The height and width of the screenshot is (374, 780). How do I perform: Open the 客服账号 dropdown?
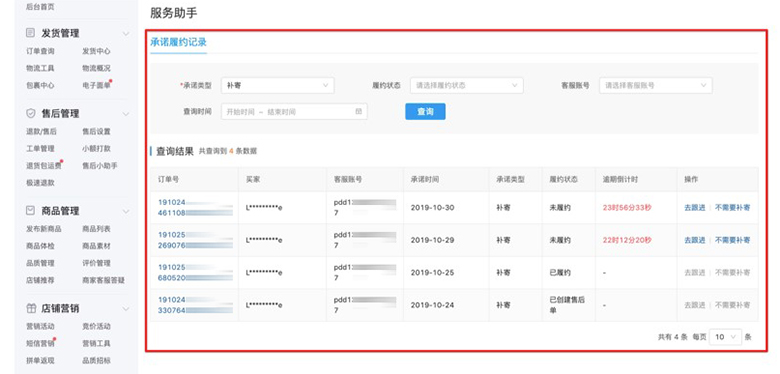[x=656, y=85]
